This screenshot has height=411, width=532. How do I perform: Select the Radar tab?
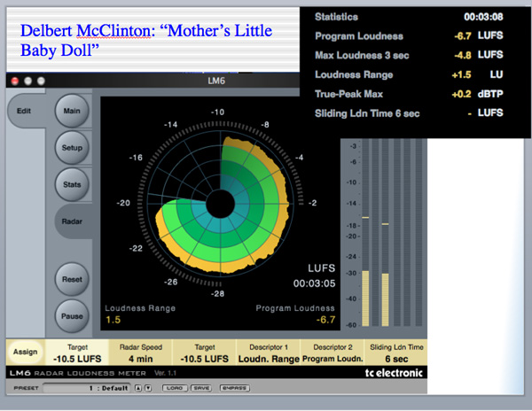pos(73,221)
